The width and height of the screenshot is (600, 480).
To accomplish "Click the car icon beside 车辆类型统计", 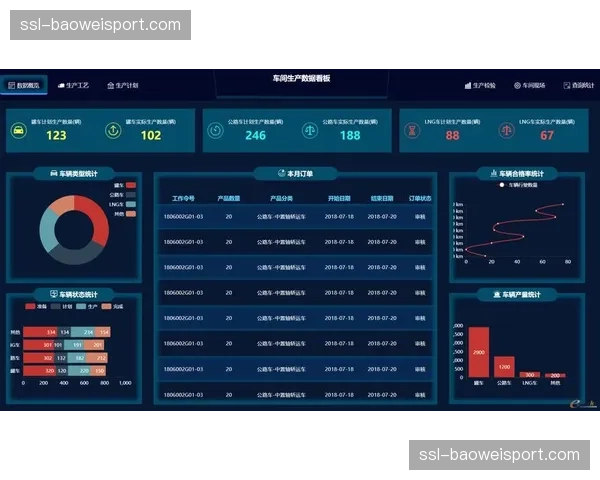I will click(x=52, y=174).
